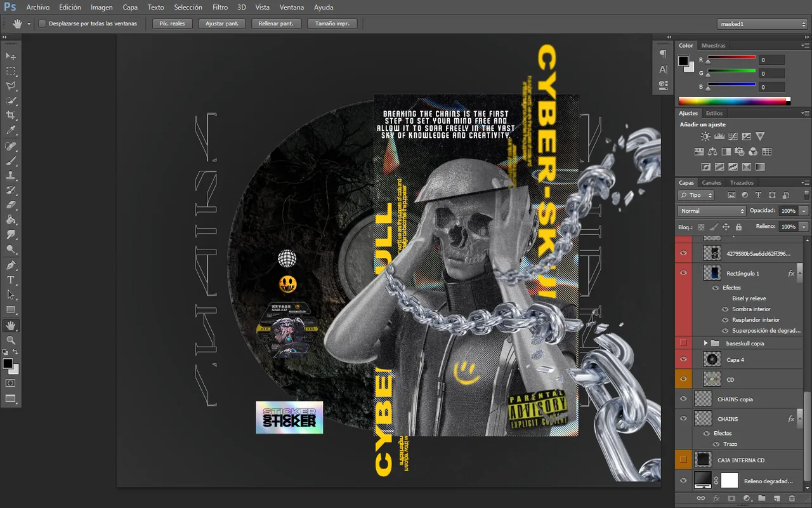Viewport: 812px width, 508px height.
Task: Toggle Trazo effect visibility
Action: coord(716,444)
